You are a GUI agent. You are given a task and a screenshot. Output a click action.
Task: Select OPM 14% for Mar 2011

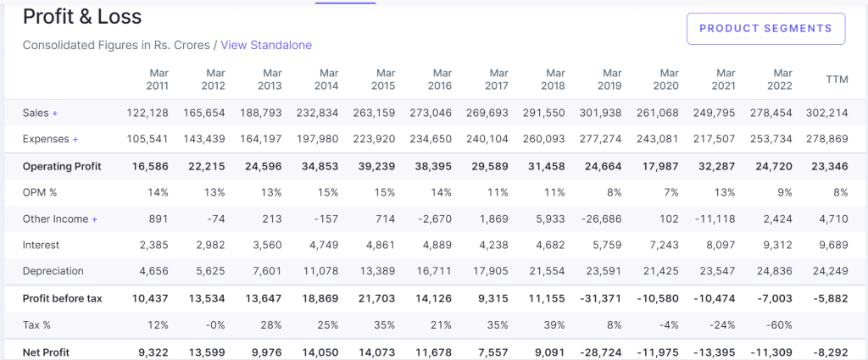click(x=159, y=192)
